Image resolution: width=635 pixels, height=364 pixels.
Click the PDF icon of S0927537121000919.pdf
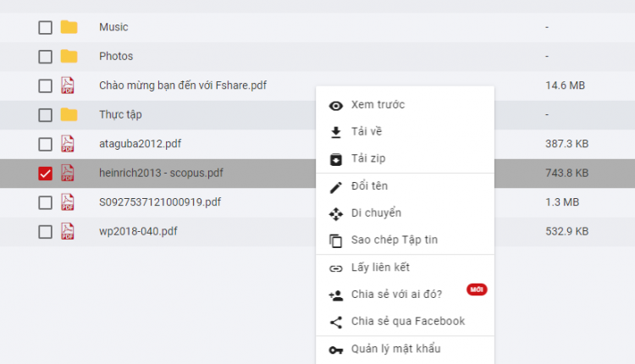click(68, 202)
